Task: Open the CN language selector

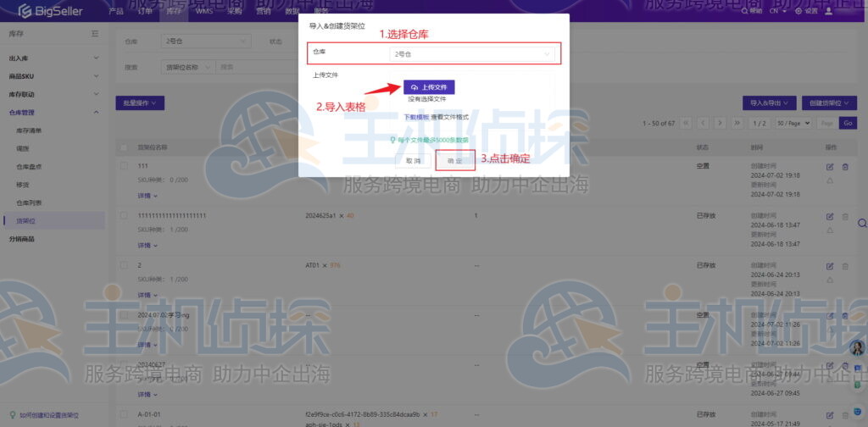Action: (778, 11)
